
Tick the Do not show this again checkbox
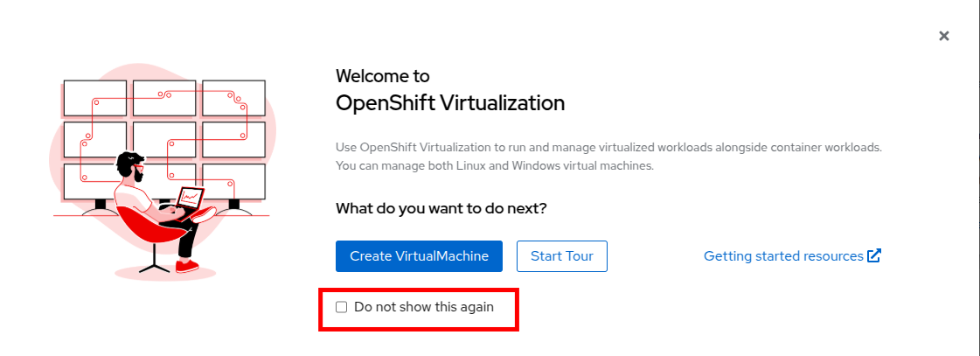point(342,307)
